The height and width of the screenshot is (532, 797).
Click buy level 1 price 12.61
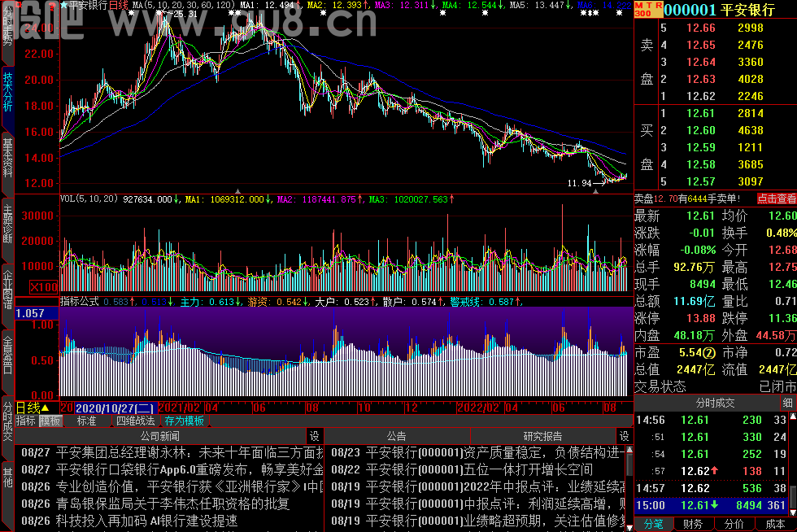(701, 113)
